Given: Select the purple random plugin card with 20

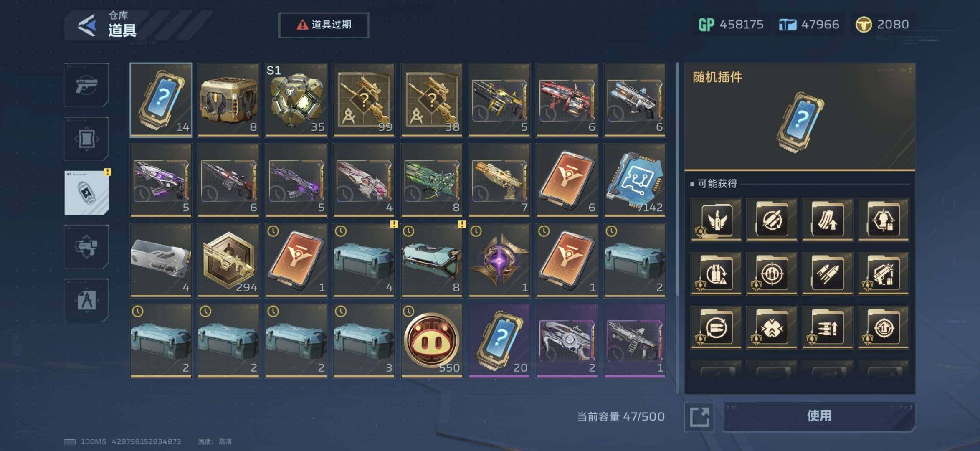Looking at the screenshot, I should (x=499, y=341).
